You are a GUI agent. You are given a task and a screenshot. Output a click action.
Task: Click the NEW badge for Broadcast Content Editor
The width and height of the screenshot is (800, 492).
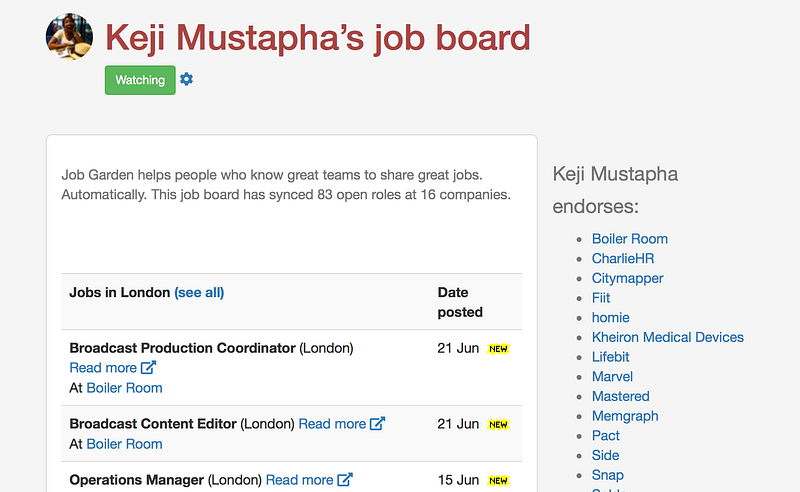pos(498,425)
